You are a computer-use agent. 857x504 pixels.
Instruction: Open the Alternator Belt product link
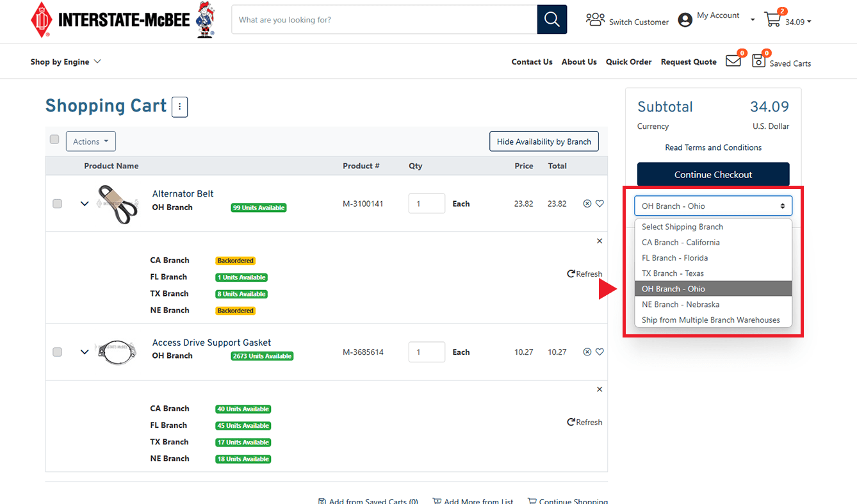tap(183, 193)
